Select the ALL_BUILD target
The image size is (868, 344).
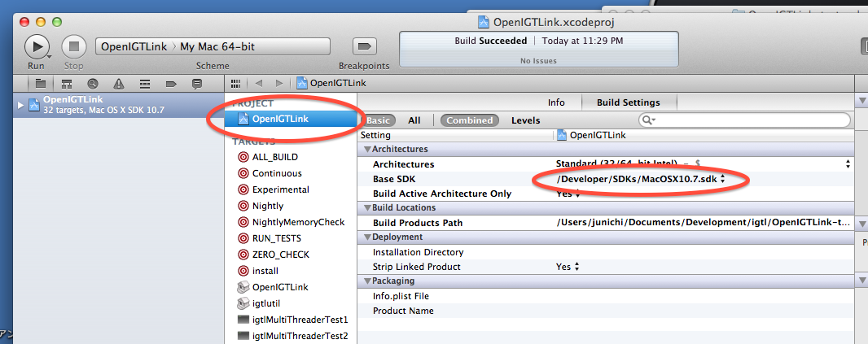(x=274, y=157)
